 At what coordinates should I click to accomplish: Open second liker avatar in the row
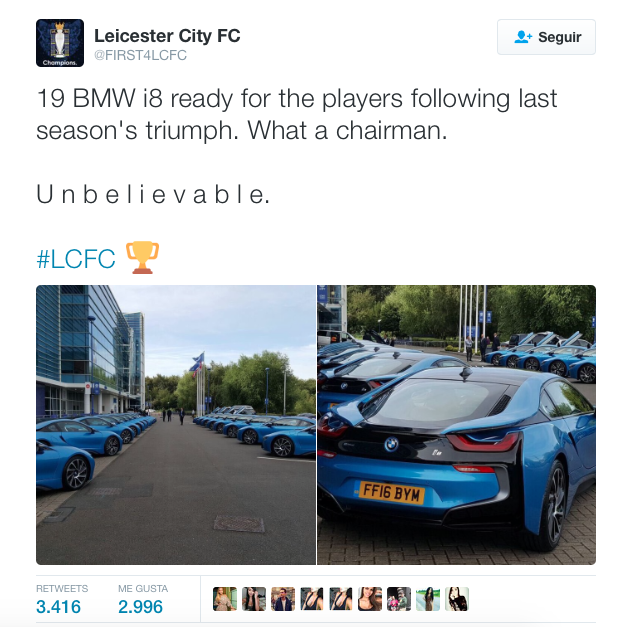(254, 599)
